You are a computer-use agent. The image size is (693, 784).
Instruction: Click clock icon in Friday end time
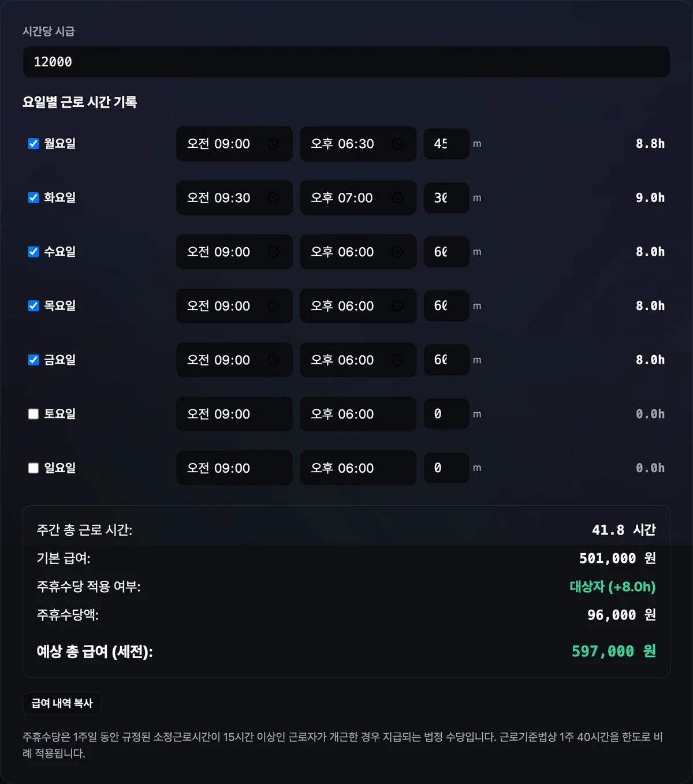pyautogui.click(x=397, y=360)
